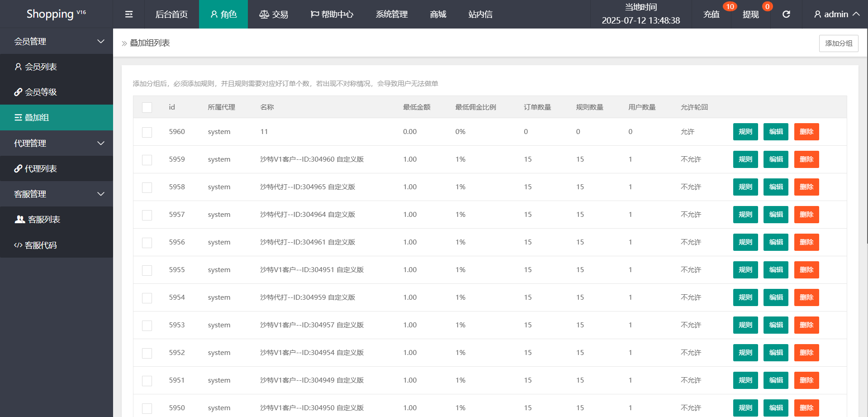The height and width of the screenshot is (417, 868).
Task: Collapse the 代理管理 sidebar section chevron
Action: (x=101, y=143)
